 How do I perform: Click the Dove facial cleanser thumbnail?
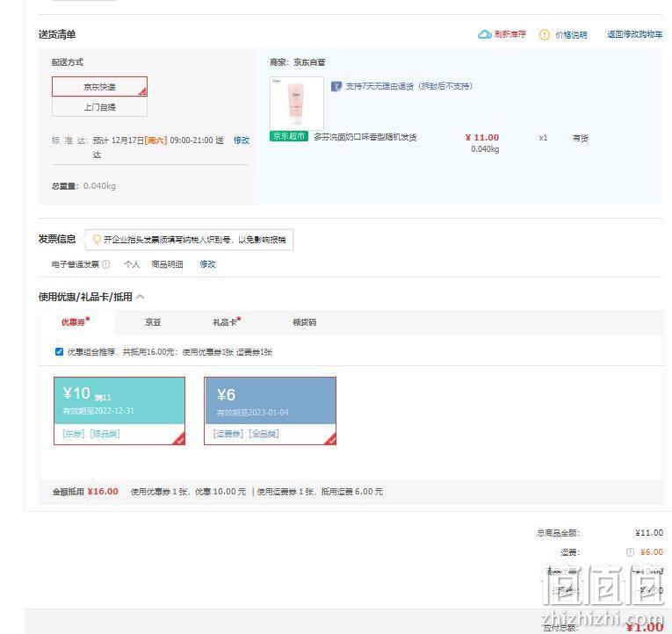297,103
